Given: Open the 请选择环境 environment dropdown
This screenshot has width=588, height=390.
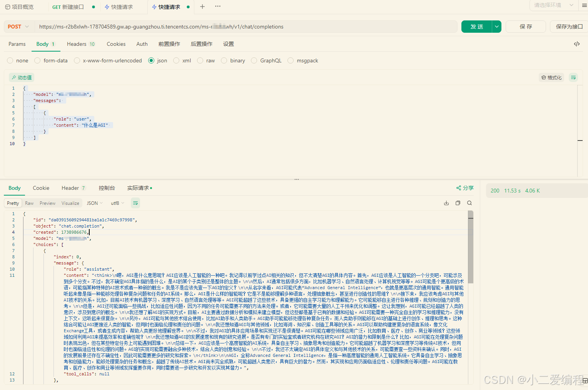Looking at the screenshot, I should (x=553, y=5).
